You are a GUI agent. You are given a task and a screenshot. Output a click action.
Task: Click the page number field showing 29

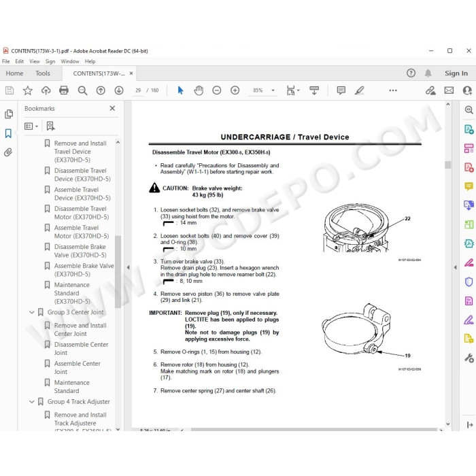click(139, 90)
